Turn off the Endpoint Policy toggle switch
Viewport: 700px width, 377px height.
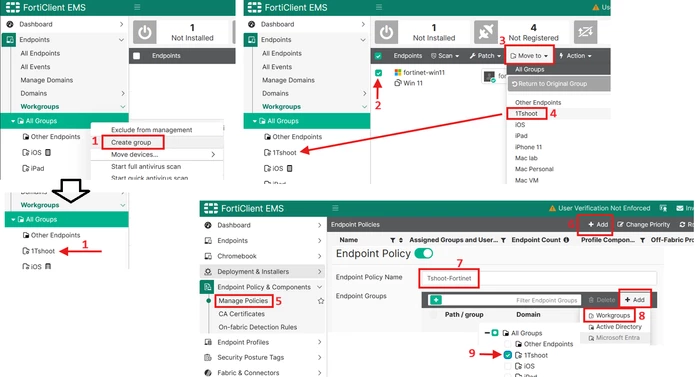pos(424,254)
